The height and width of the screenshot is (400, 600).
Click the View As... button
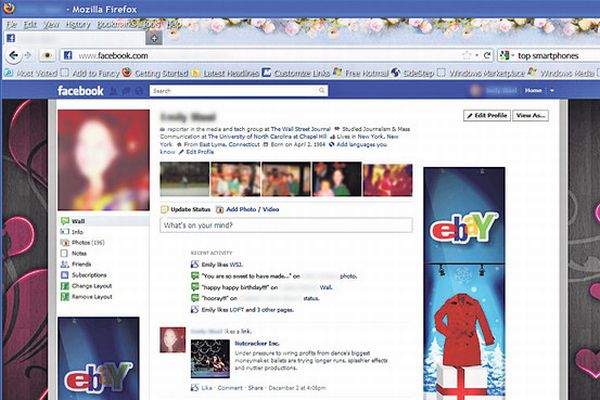click(x=530, y=115)
